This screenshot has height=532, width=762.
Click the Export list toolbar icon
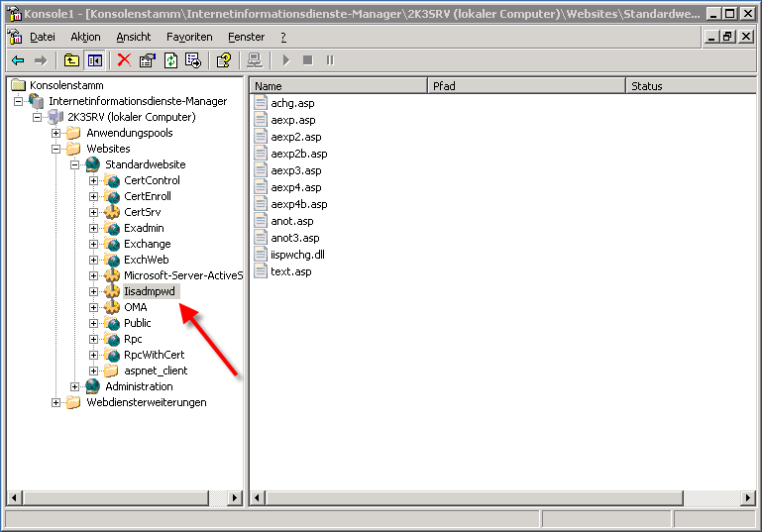click(193, 60)
